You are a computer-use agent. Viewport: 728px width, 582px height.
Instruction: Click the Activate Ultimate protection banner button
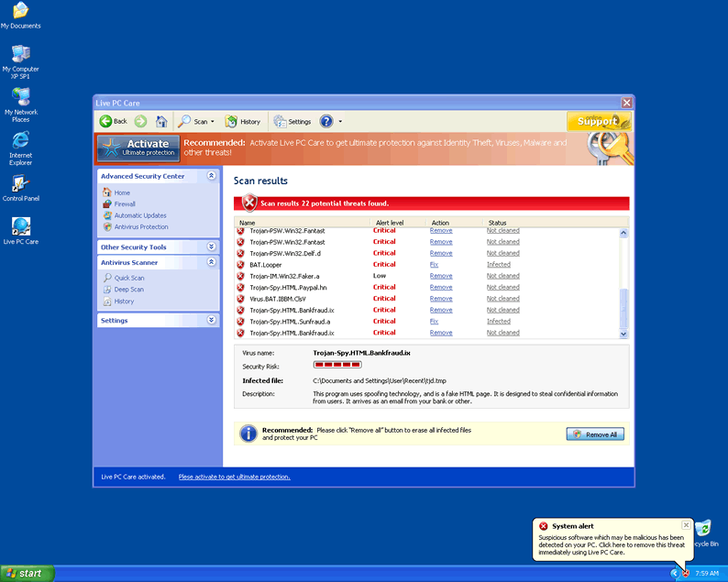(x=138, y=148)
